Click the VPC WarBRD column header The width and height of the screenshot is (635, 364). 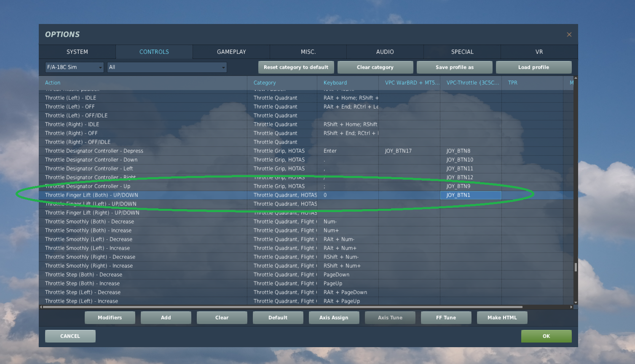[x=409, y=83]
